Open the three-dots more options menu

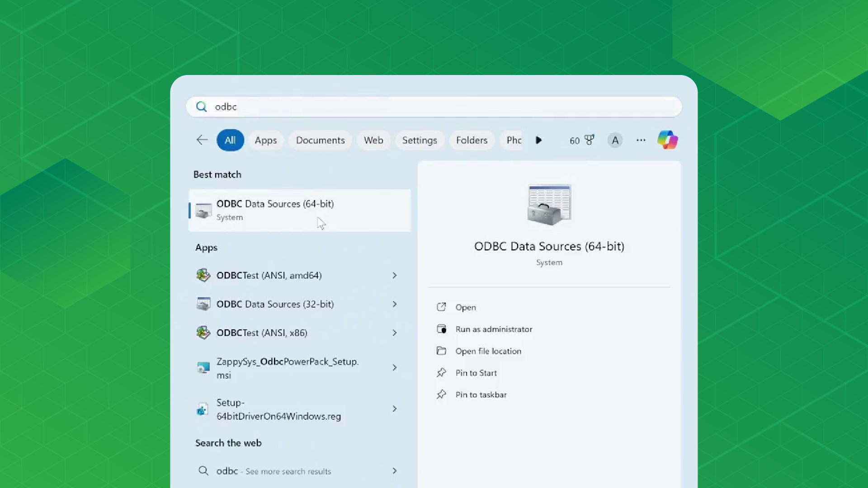(641, 140)
